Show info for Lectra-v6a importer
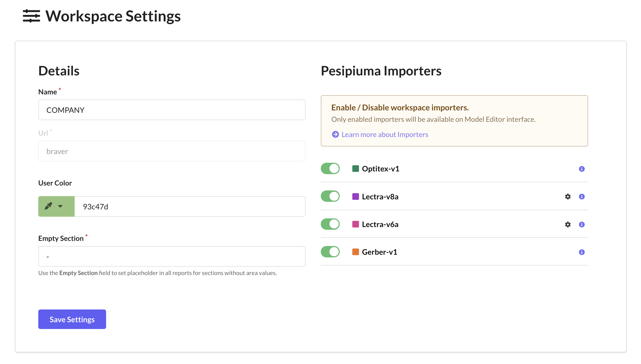Screen dimensions: 641x364 tap(582, 225)
